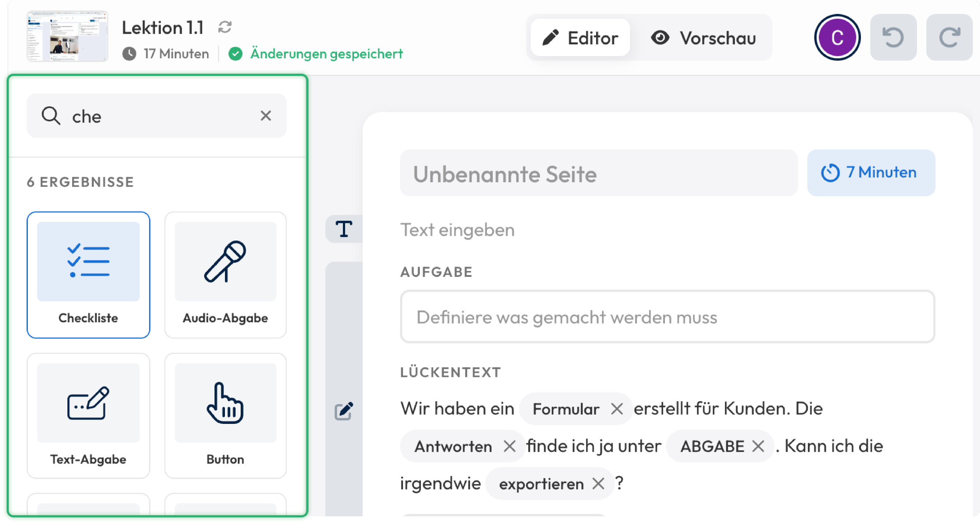Pick the Text-Abgabe element card
The width and height of the screenshot is (980, 524).
pyautogui.click(x=88, y=415)
